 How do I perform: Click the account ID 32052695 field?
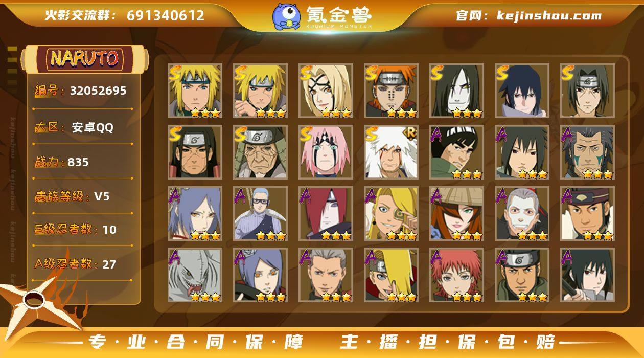(x=83, y=91)
